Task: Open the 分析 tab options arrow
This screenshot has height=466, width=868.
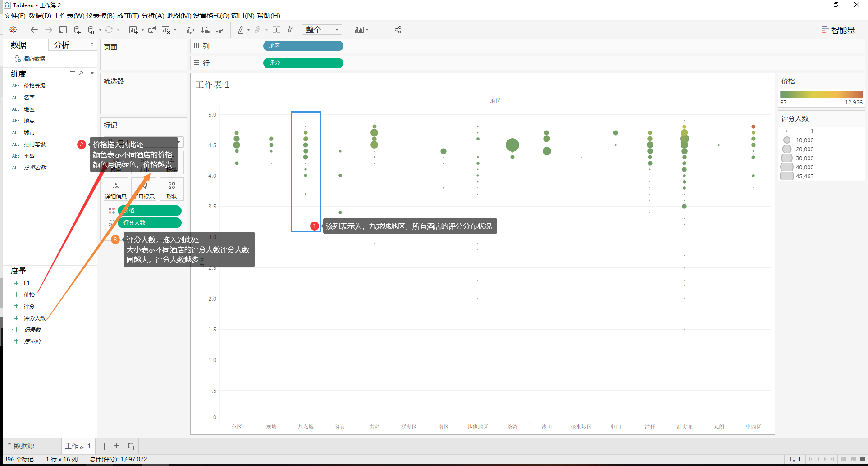Action: tap(92, 45)
